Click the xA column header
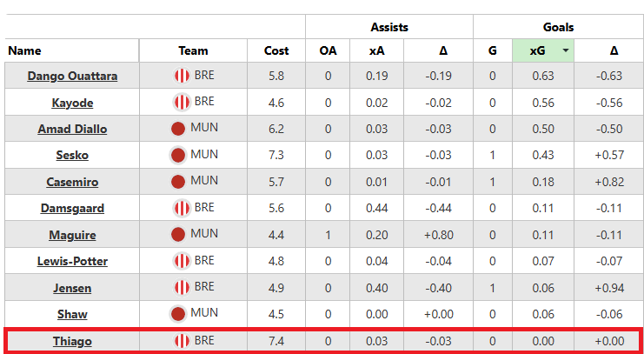Viewport: 644px width, 354px height. tap(376, 50)
